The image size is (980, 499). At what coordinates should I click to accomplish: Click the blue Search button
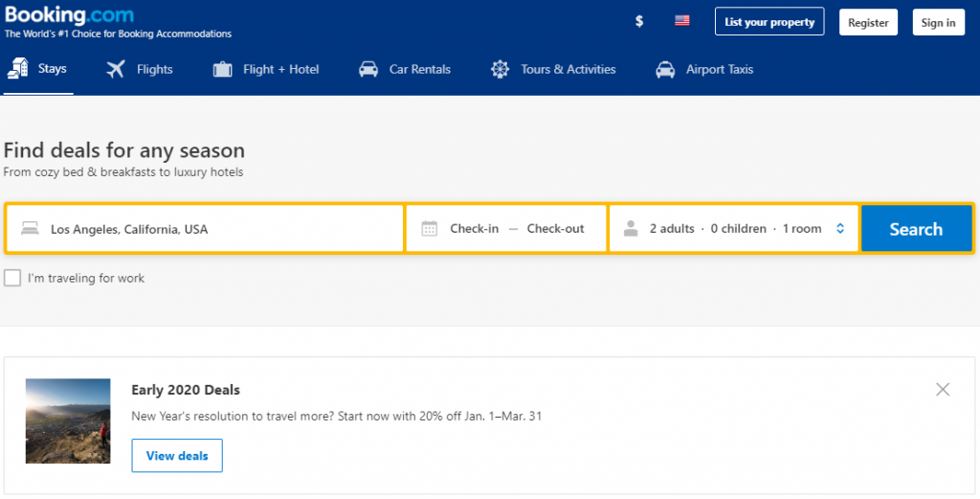click(x=916, y=229)
